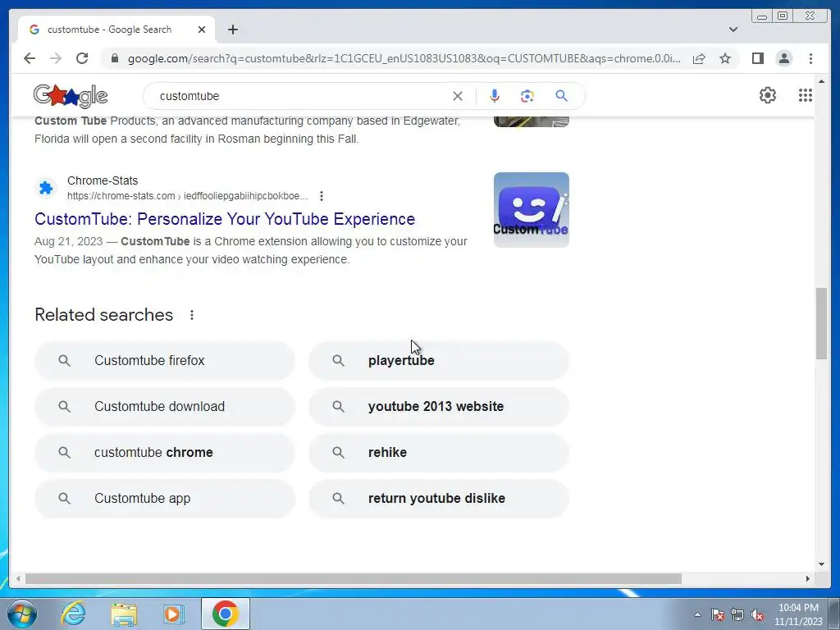Screen dimensions: 840x630
Task: Search for Customtube firefox
Action: tap(164, 361)
